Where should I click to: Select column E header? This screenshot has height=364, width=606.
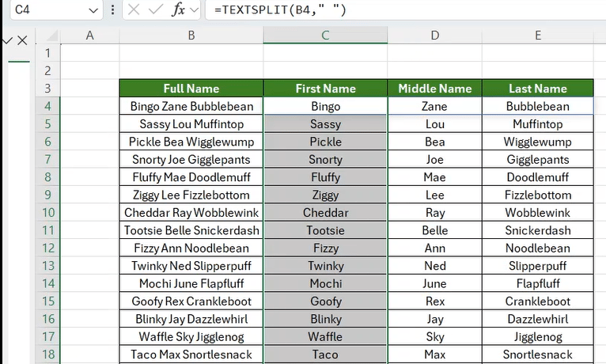point(538,35)
